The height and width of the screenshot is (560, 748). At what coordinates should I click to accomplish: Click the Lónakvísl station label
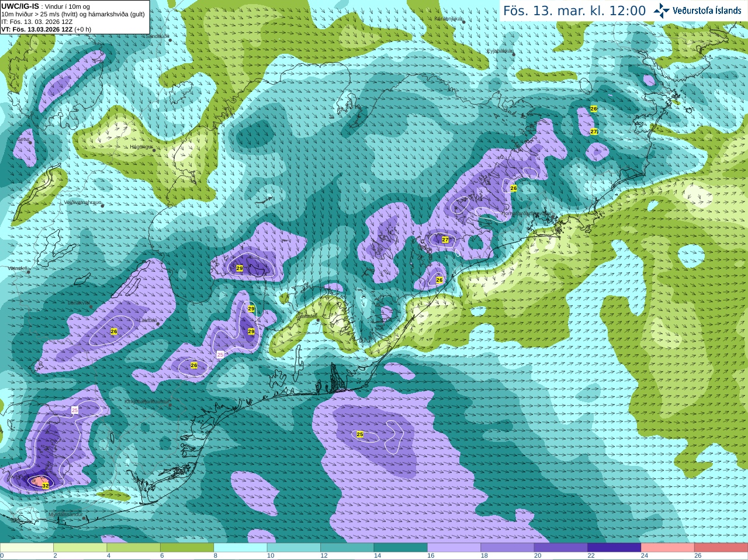pos(79,303)
